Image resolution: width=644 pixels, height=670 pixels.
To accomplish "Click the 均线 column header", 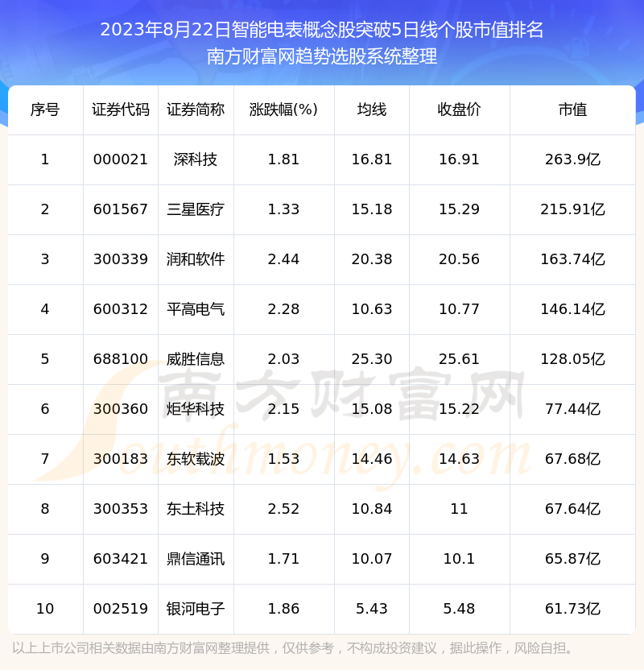I will (372, 110).
